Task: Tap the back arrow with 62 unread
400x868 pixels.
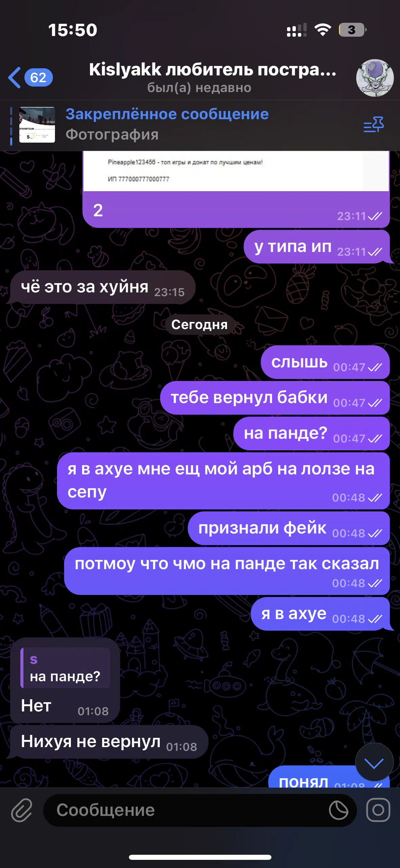Action: pos(31,78)
